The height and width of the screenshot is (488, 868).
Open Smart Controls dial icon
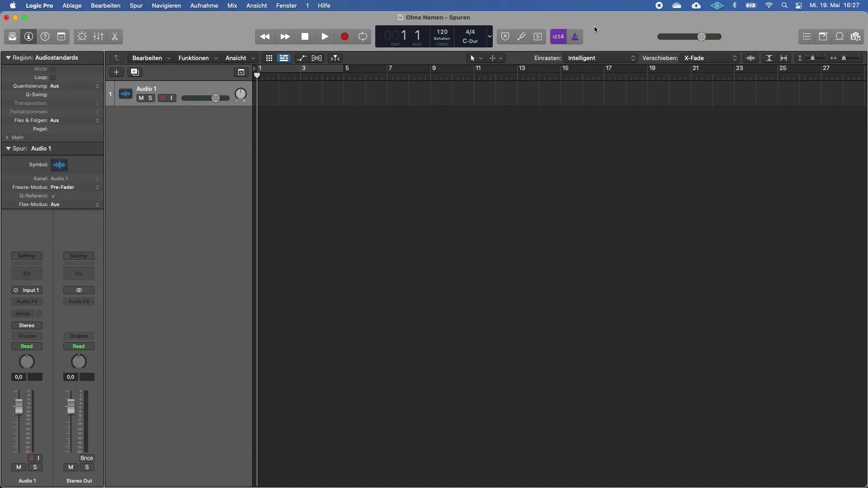click(82, 37)
